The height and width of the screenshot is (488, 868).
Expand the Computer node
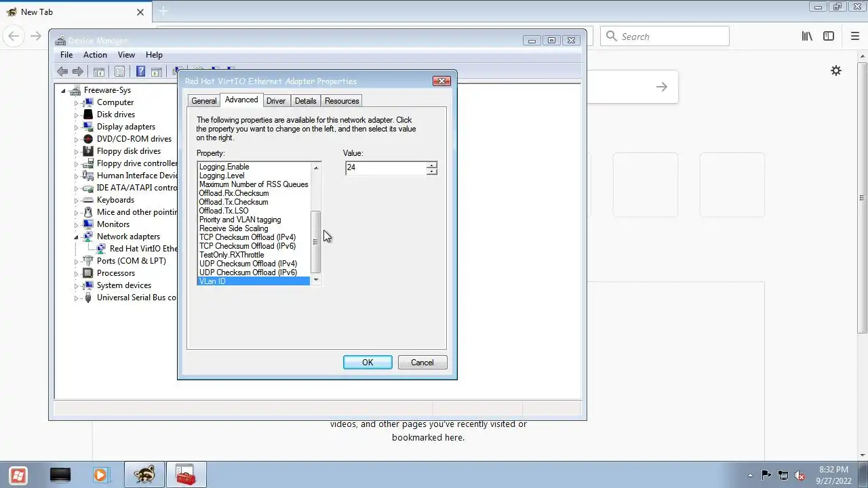[x=76, y=102]
